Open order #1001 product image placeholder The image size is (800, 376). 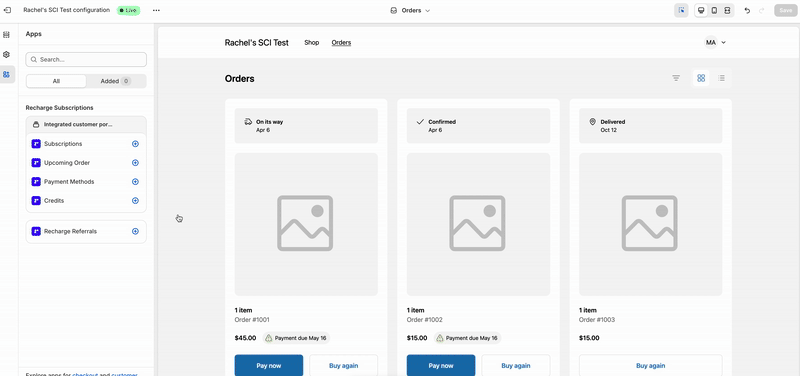pos(306,224)
